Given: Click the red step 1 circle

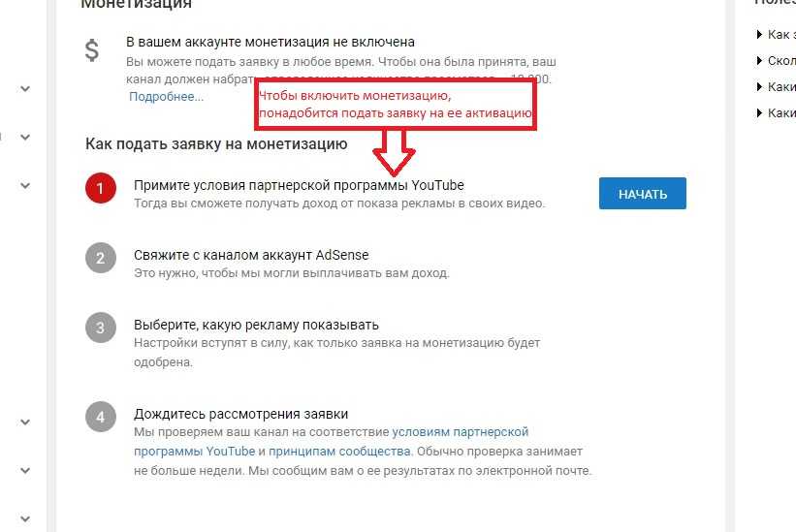Looking at the screenshot, I should 101,188.
